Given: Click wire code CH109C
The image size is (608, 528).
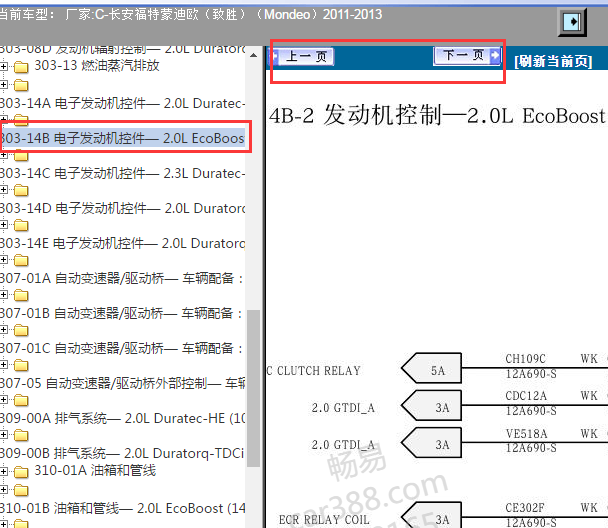Looking at the screenshot, I should click(x=525, y=359).
